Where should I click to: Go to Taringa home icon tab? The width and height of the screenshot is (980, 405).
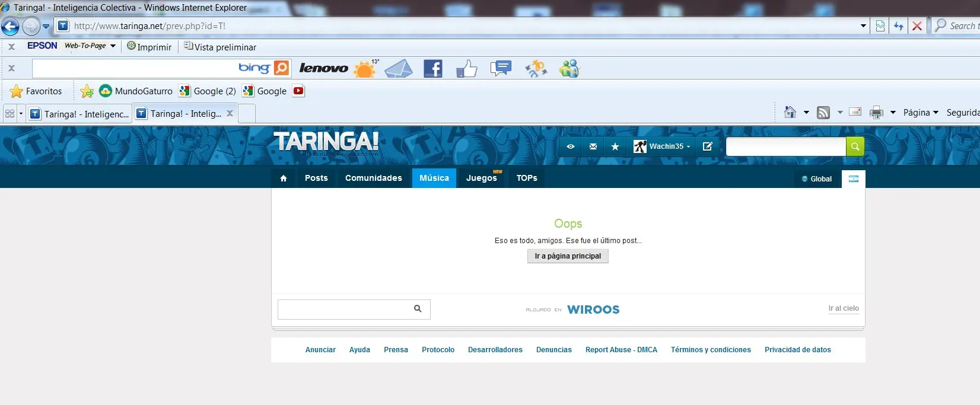(284, 178)
